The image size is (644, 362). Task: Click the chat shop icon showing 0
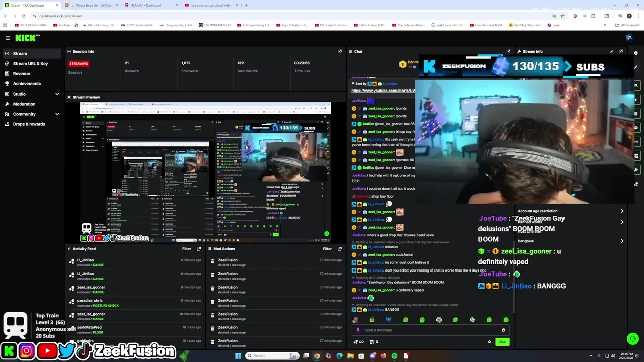(x=374, y=342)
